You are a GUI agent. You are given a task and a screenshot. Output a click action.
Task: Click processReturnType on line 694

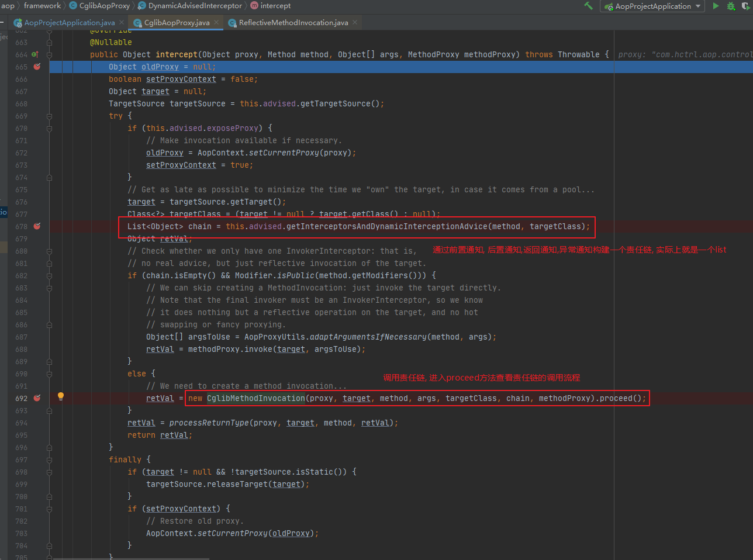point(209,423)
